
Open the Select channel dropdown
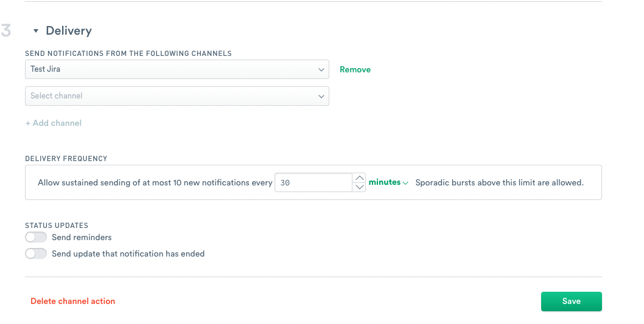[x=177, y=96]
